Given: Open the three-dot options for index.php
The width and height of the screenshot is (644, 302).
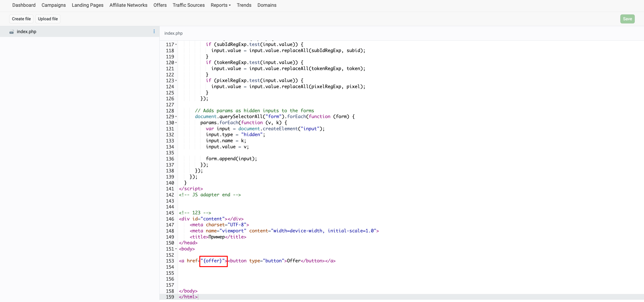Looking at the screenshot, I should (x=154, y=32).
